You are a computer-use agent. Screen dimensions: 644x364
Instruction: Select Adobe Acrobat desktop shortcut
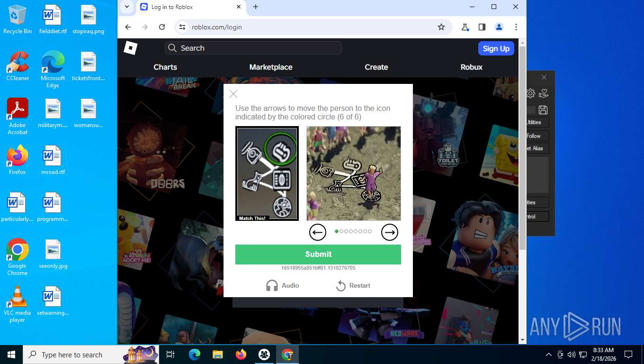click(x=18, y=117)
